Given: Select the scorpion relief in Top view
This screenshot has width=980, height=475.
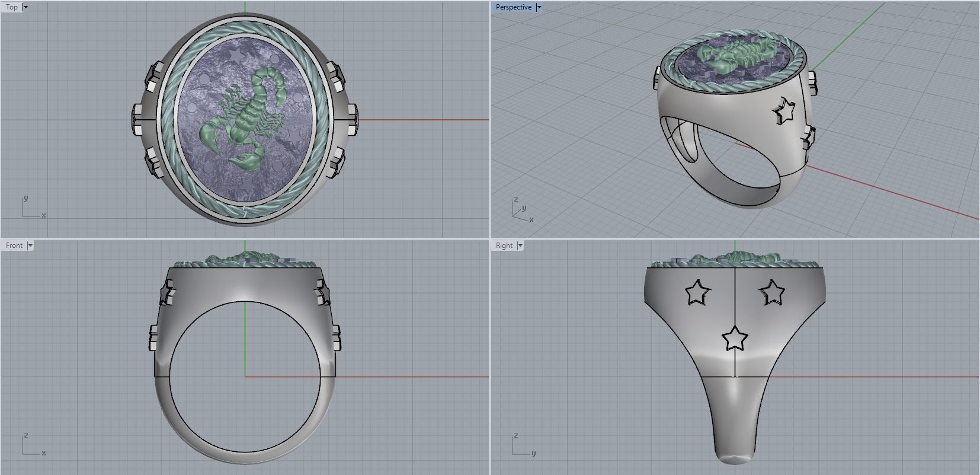Looking at the screenshot, I should [x=244, y=120].
